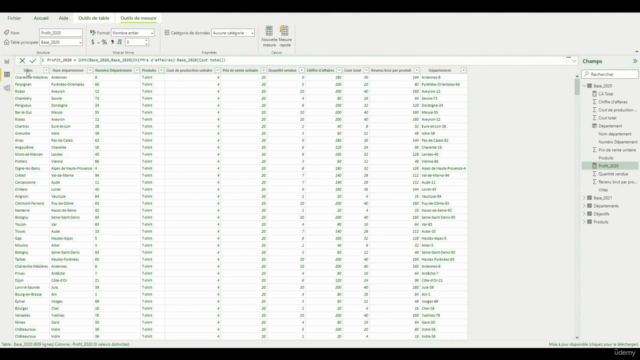Select the Prix de vente unitaire field
This screenshot has height=360, width=640.
[x=617, y=150]
